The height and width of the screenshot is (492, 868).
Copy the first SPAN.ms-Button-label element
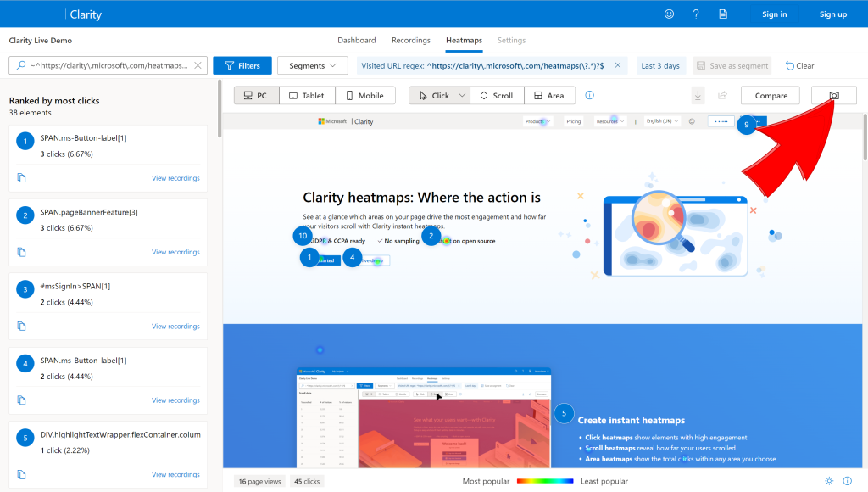point(21,178)
